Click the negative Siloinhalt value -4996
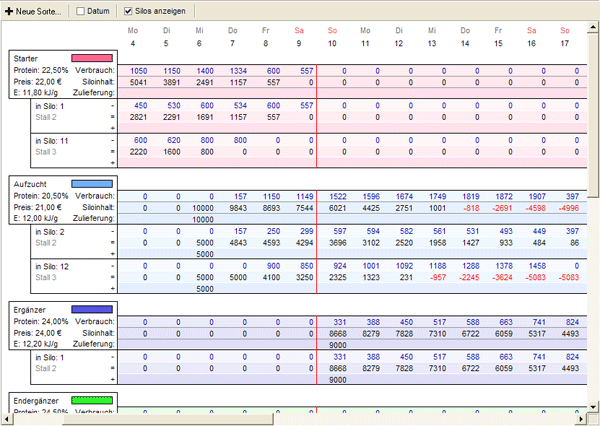600x426 pixels. tap(568, 208)
